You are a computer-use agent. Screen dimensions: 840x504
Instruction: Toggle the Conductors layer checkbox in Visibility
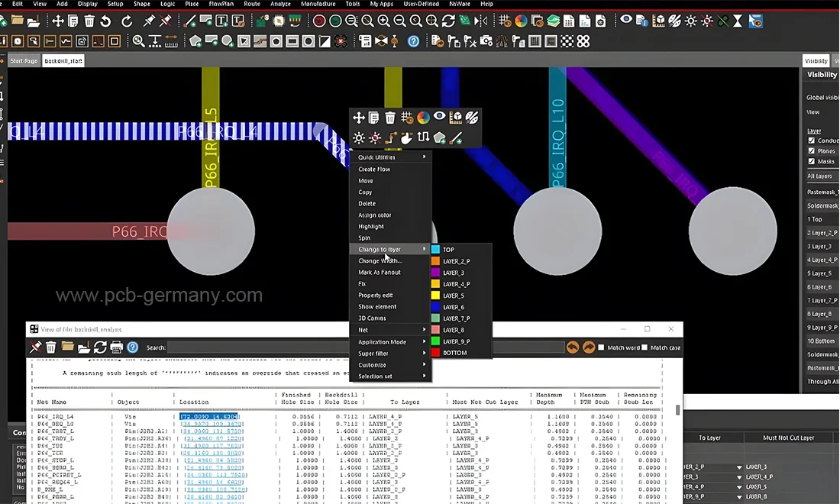tap(812, 141)
